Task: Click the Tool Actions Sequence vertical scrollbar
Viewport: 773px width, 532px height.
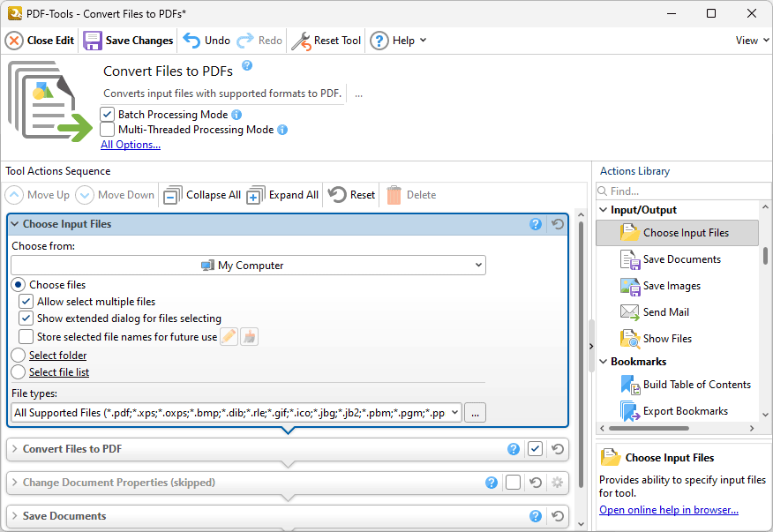Action: (581, 355)
